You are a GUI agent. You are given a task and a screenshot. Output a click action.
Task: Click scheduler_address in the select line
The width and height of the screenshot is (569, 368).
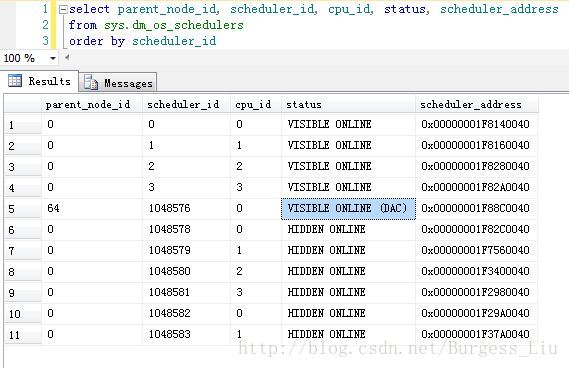click(499, 9)
